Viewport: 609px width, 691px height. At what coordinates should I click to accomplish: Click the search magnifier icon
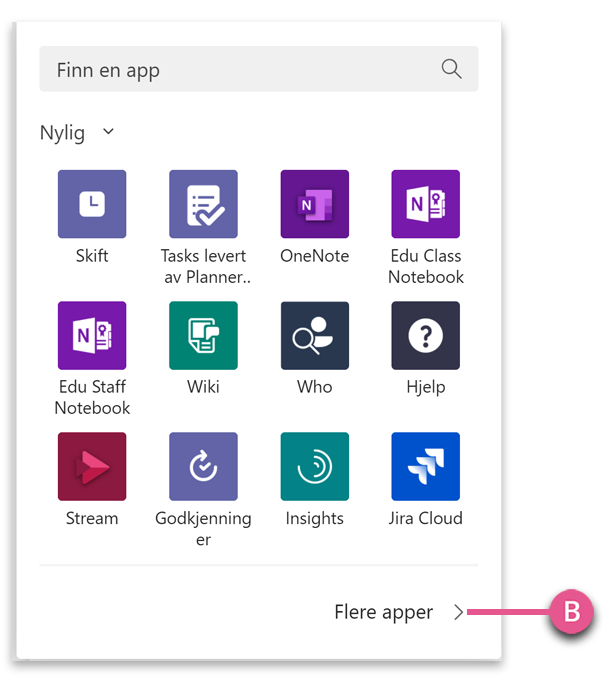click(452, 69)
